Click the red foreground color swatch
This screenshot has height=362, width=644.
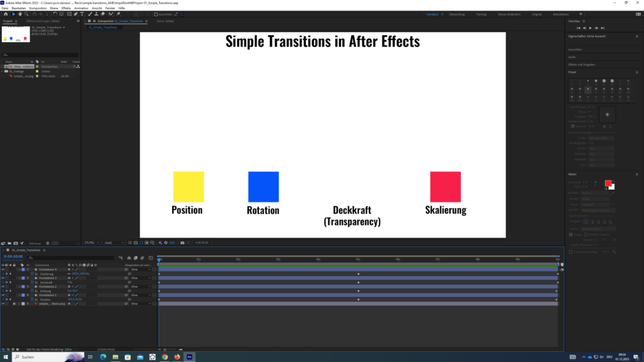608,183
